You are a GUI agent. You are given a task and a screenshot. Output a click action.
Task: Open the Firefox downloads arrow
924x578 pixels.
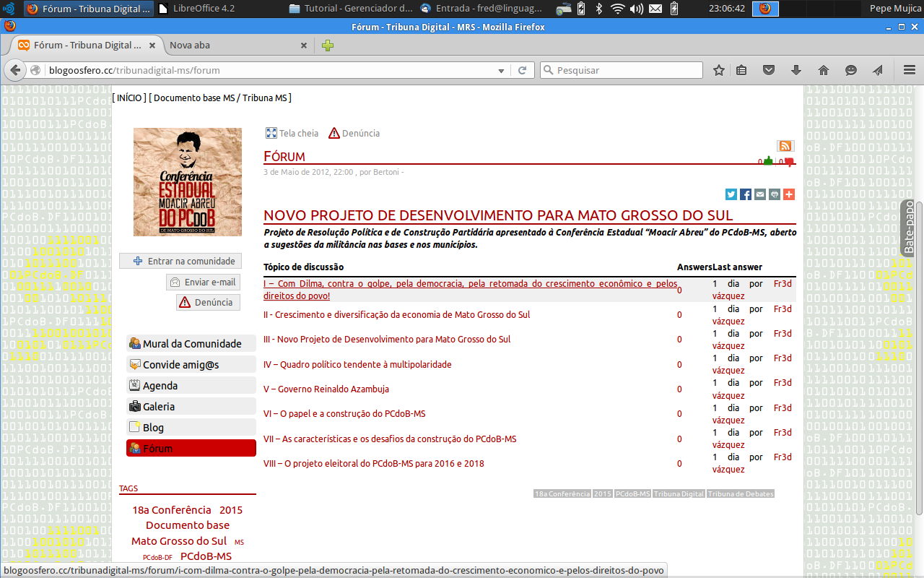(796, 70)
